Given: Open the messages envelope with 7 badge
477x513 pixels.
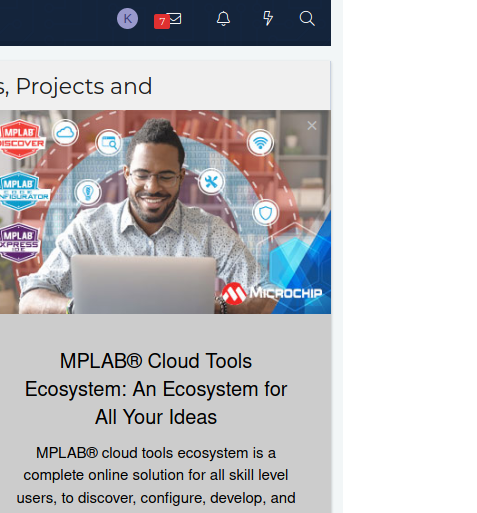Looking at the screenshot, I should pos(168,21).
